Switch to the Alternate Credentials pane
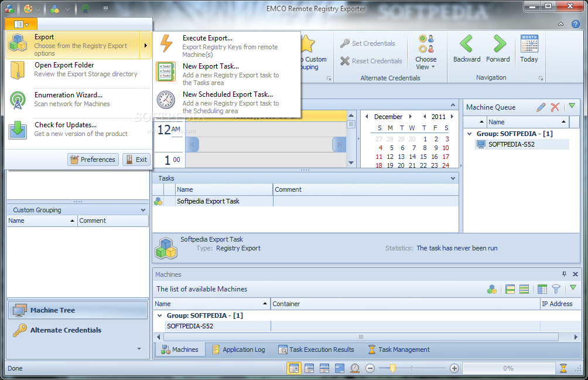The image size is (588, 380). coord(78,330)
